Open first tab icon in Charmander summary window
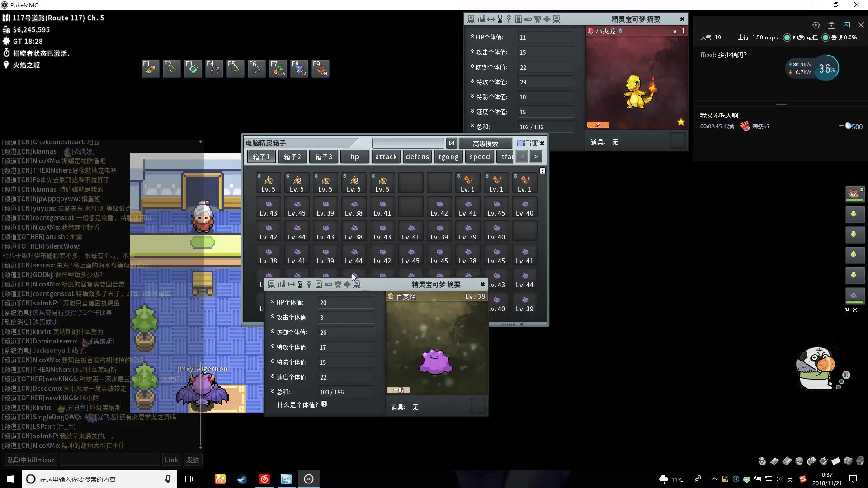This screenshot has height=488, width=868. coord(471,19)
